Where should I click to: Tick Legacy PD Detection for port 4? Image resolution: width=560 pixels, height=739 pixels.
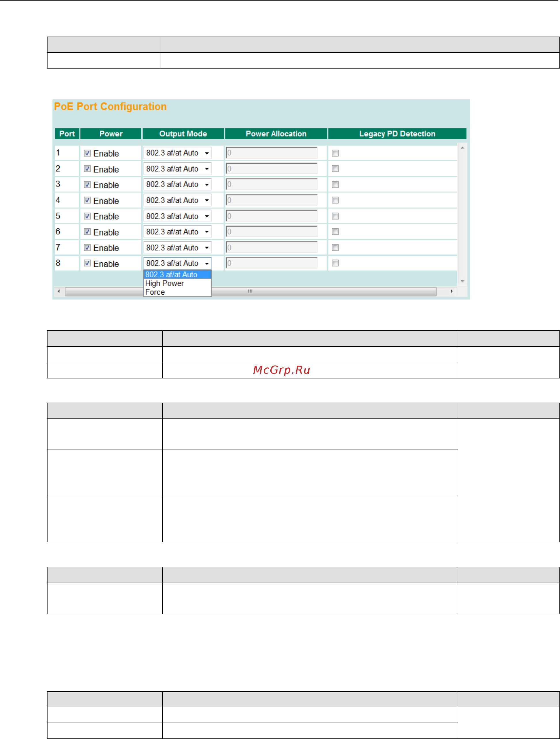click(x=335, y=200)
